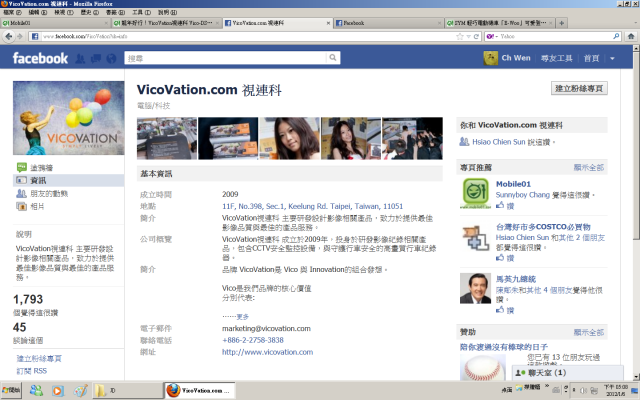The image size is (640, 400).
Task: Open the account dropdown arrow in the header
Action: coord(612,58)
